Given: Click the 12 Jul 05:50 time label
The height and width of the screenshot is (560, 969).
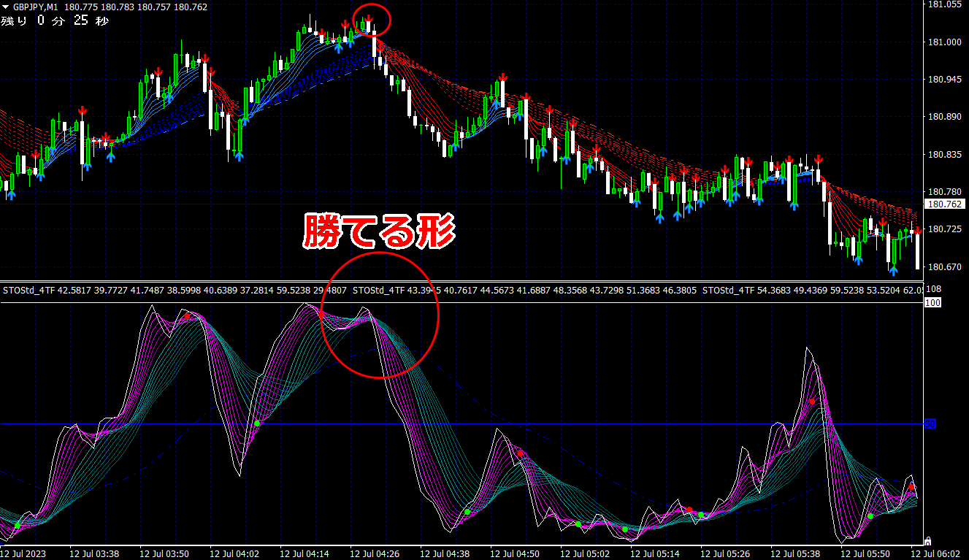Looking at the screenshot, I should click(866, 553).
